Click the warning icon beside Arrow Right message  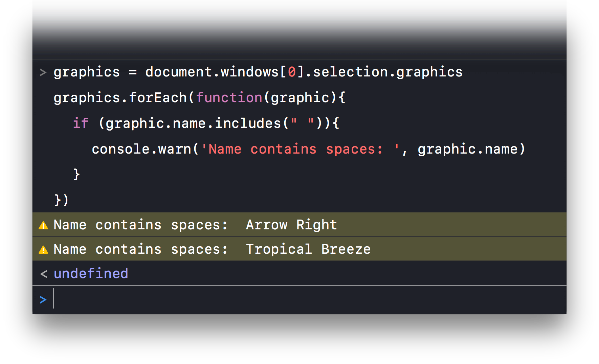[x=43, y=225]
